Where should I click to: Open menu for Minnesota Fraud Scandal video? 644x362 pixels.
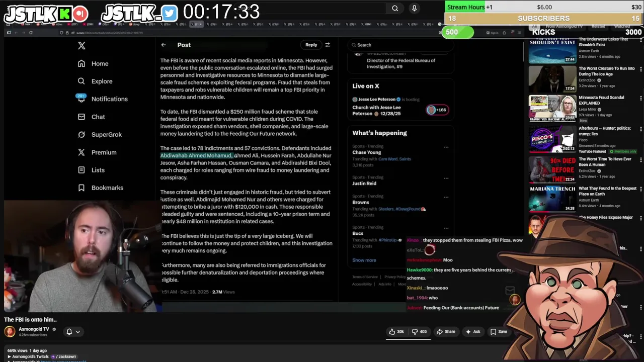coord(640,98)
